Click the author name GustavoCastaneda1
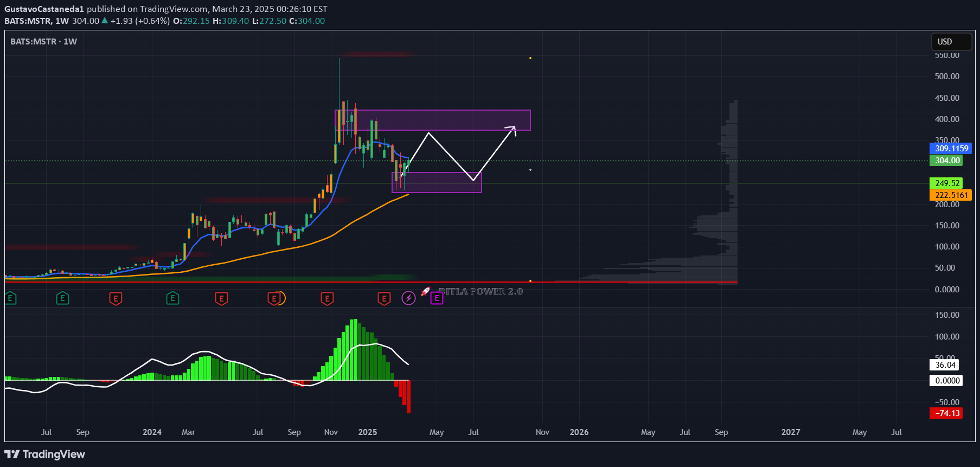The height and width of the screenshot is (467, 980). 44,9
